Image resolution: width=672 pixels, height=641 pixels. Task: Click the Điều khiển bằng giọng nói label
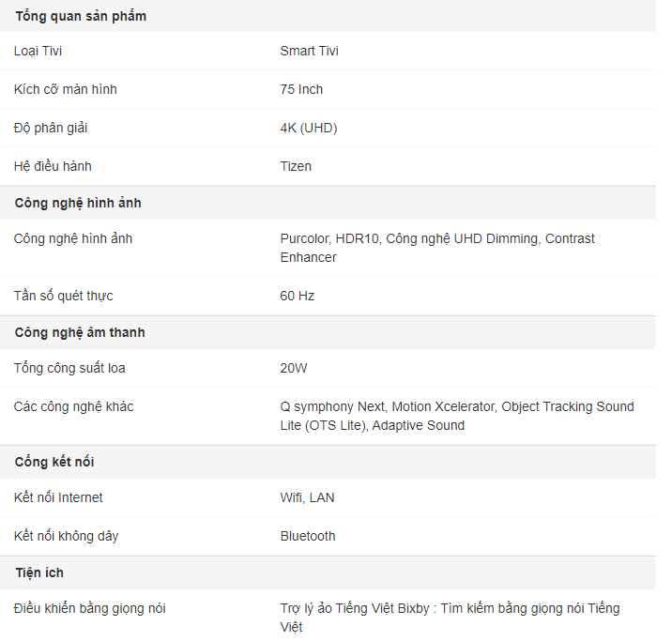pyautogui.click(x=89, y=608)
